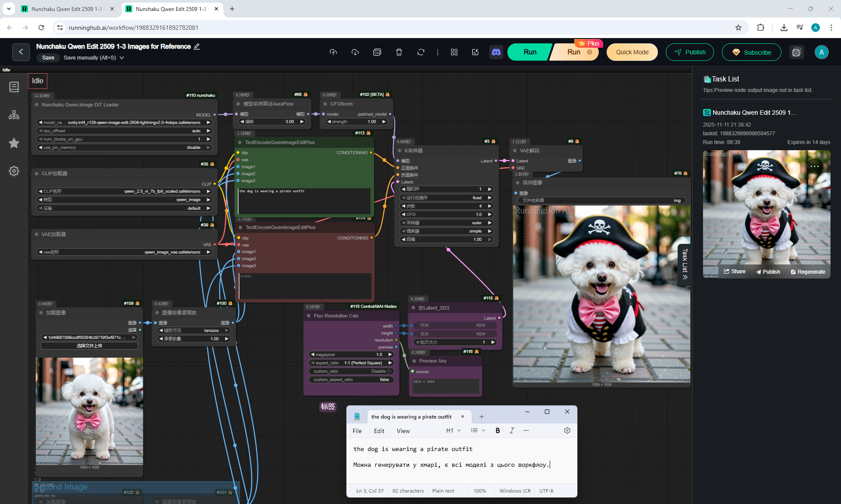Open the Edit menu in Notepad
Screen dimensions: 841x504
[379, 431]
